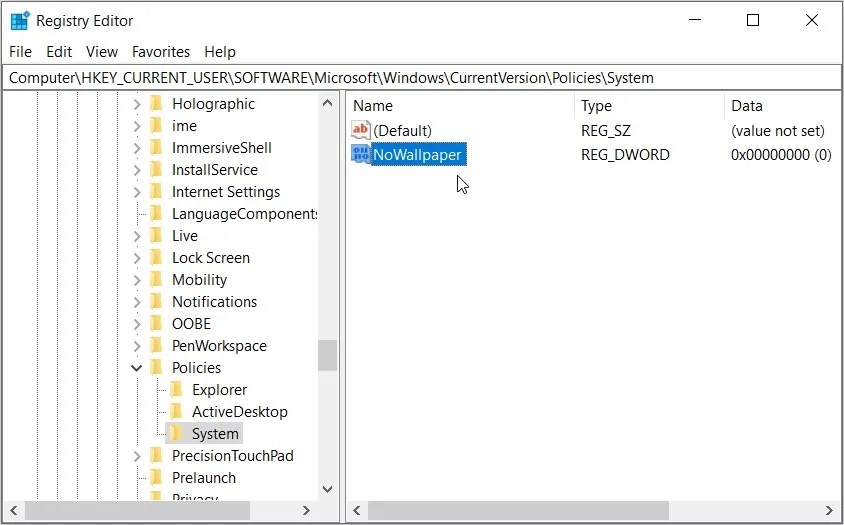Click the Policies folder icon
Image resolution: width=844 pixels, height=525 pixels.
tap(156, 367)
